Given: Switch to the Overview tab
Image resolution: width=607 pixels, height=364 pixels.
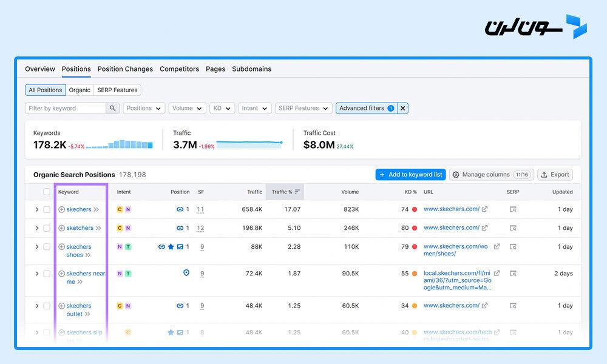Looking at the screenshot, I should [40, 69].
